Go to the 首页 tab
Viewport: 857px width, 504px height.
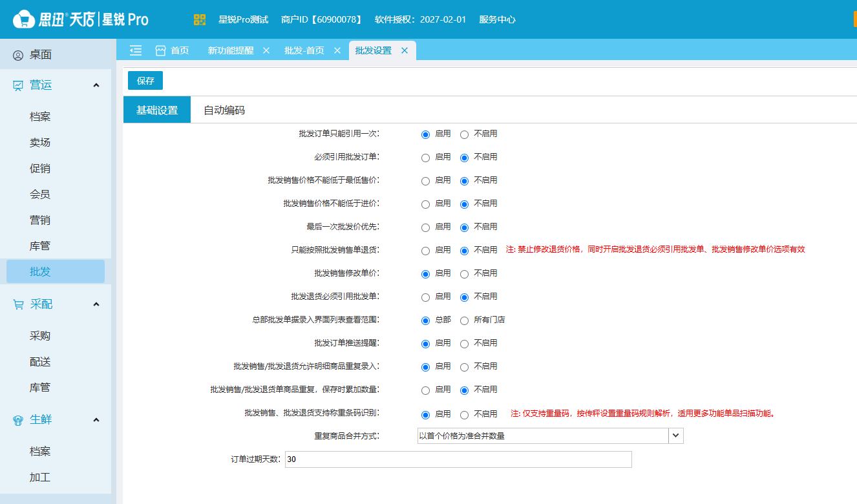click(172, 50)
